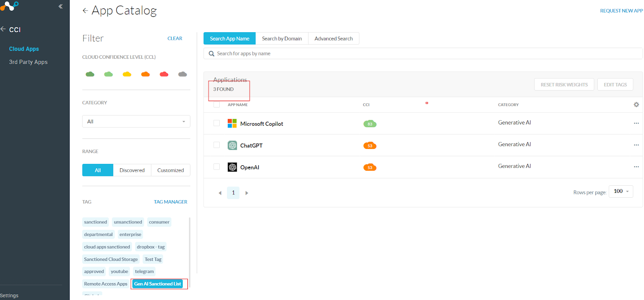644x300 pixels.
Task: Tick the Microsoft Copilot checkbox
Action: click(x=217, y=123)
